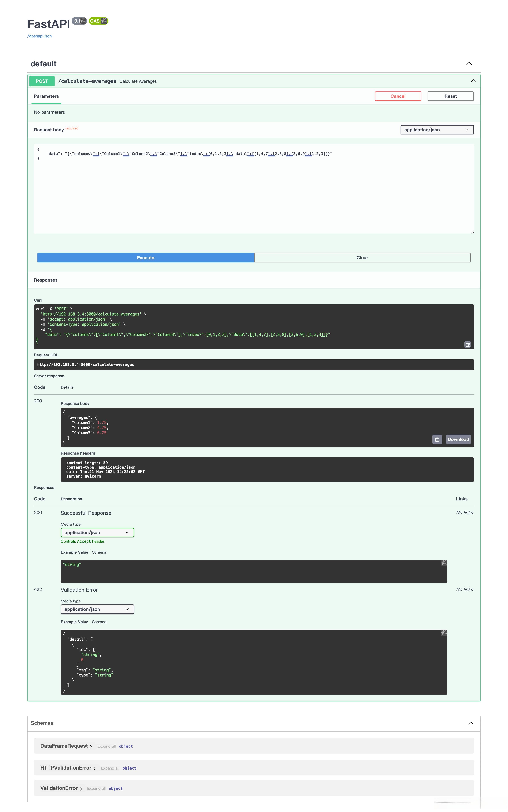Image resolution: width=508 pixels, height=812 pixels.
Task: Click Expand all for HTTPValidationError
Action: click(x=110, y=768)
